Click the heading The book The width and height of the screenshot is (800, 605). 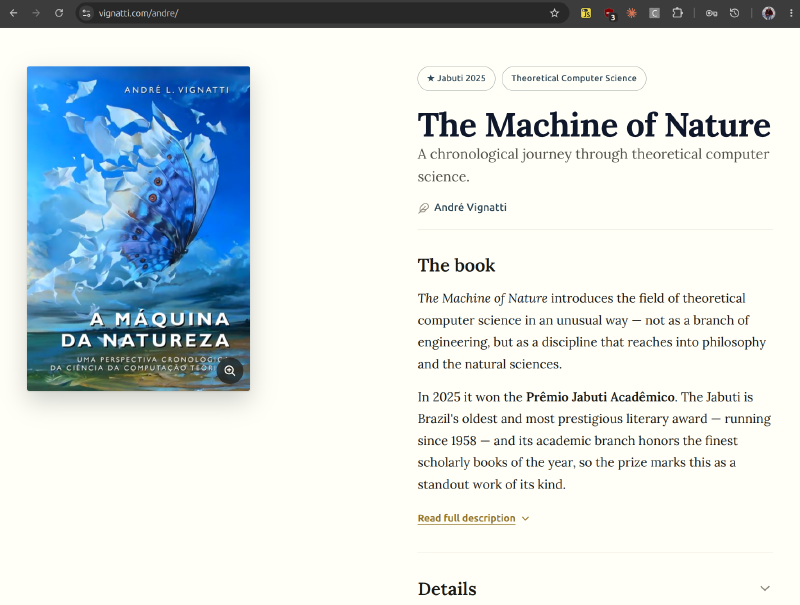click(x=456, y=265)
